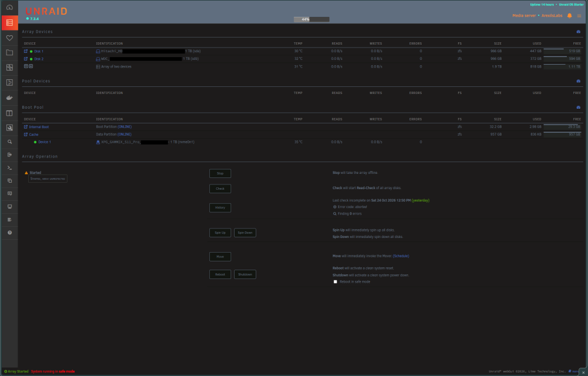Open the heart favorites icon in sidebar
This screenshot has height=376, width=588.
click(10, 38)
